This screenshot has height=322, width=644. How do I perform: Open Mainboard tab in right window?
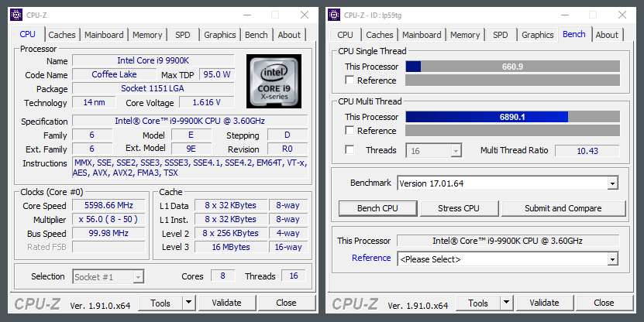coord(422,35)
